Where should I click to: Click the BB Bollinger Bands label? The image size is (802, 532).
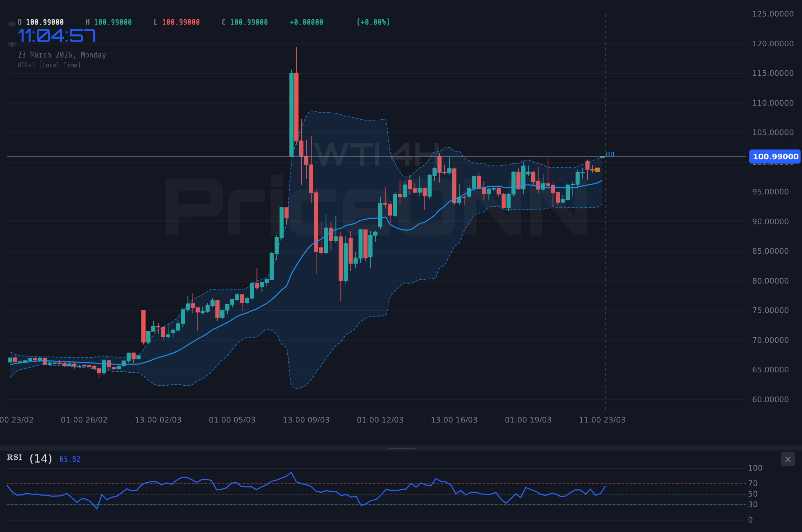(x=610, y=154)
